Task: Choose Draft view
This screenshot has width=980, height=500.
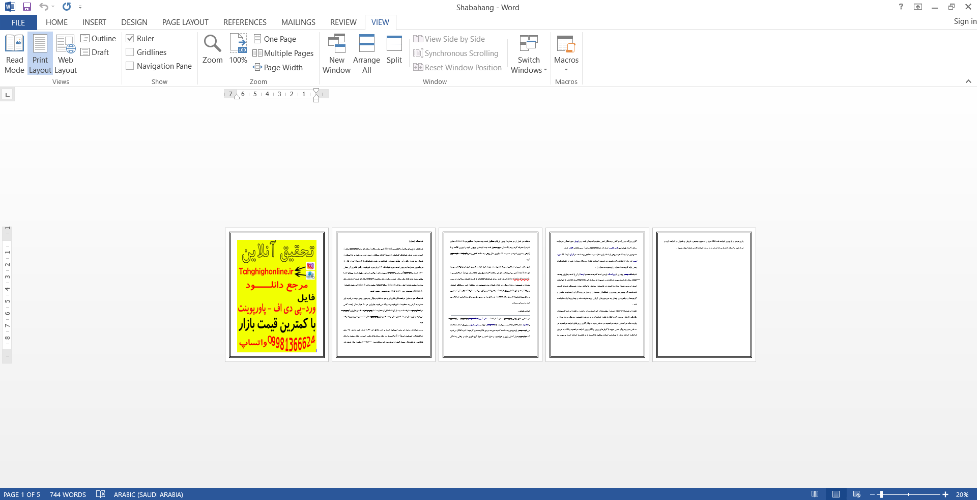Action: click(x=95, y=52)
